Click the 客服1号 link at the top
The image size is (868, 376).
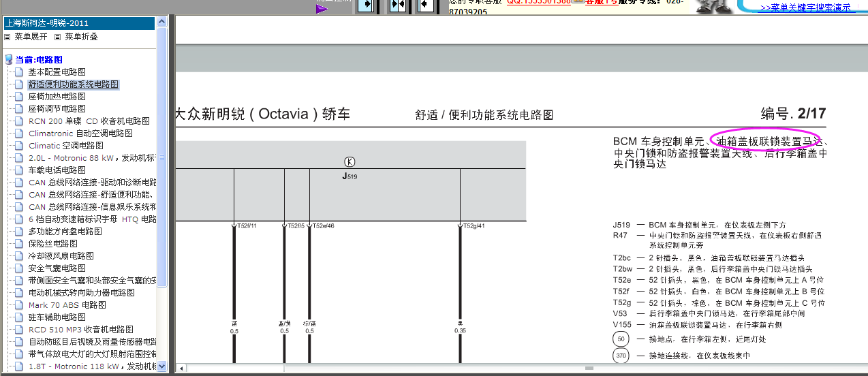(602, 2)
